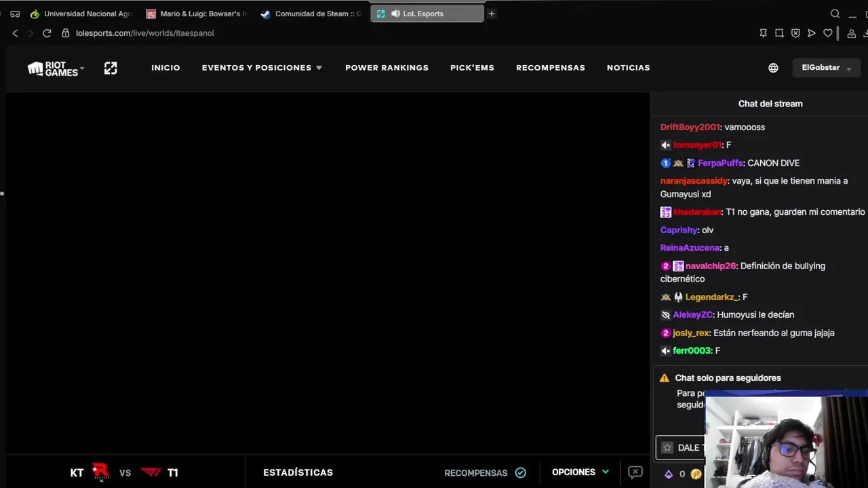Image resolution: width=868 pixels, height=488 pixels.
Task: Click the Recompensas check circle icon
Action: pos(521,472)
